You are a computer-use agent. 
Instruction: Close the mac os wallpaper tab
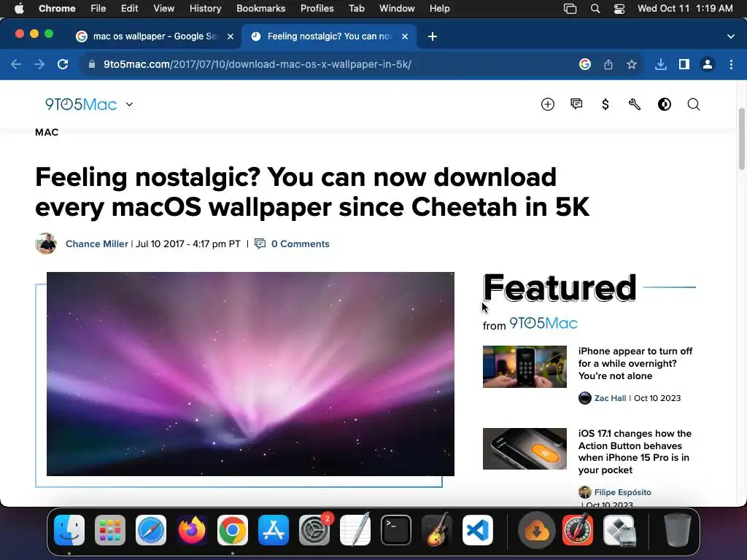(x=231, y=36)
